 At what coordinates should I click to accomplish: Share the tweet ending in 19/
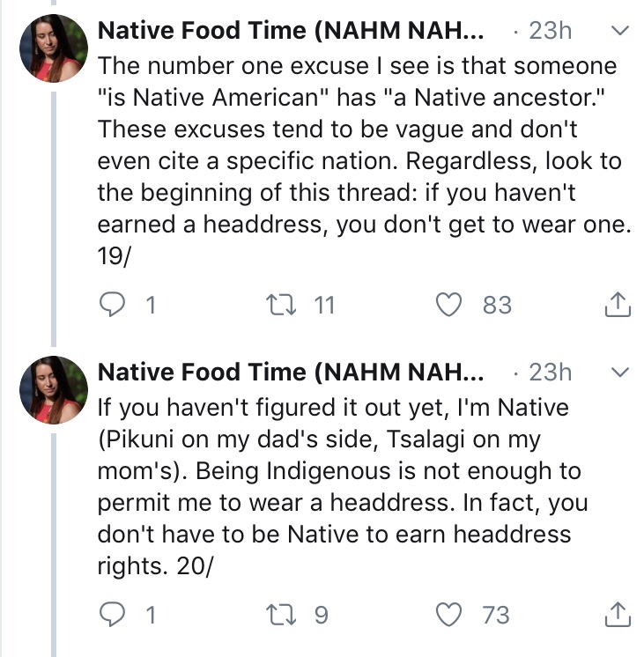tap(618, 305)
